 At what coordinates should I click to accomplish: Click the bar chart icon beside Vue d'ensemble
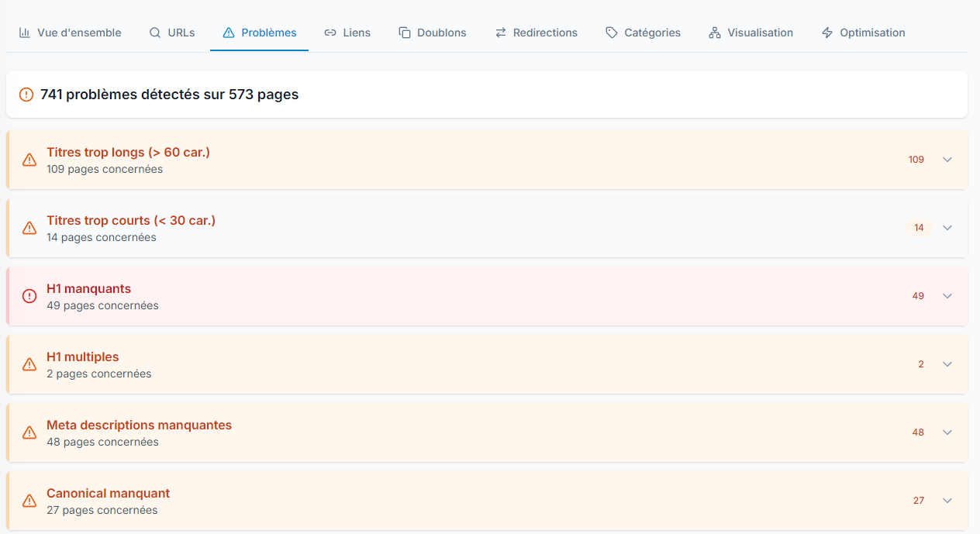tap(25, 33)
